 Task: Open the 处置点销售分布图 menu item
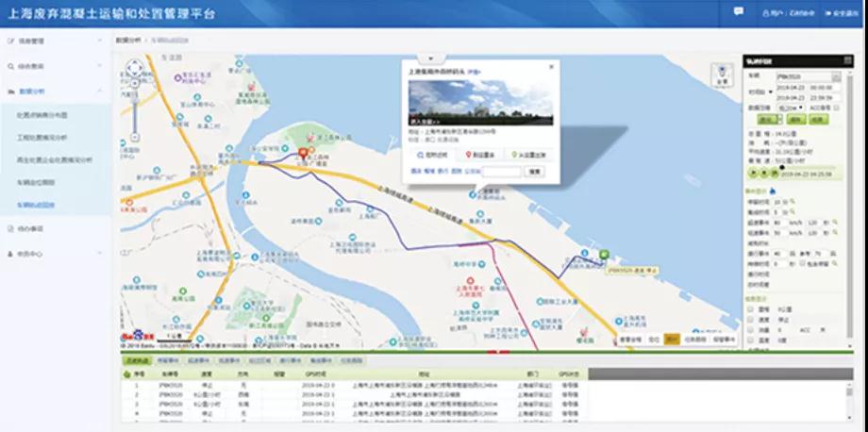coord(42,114)
